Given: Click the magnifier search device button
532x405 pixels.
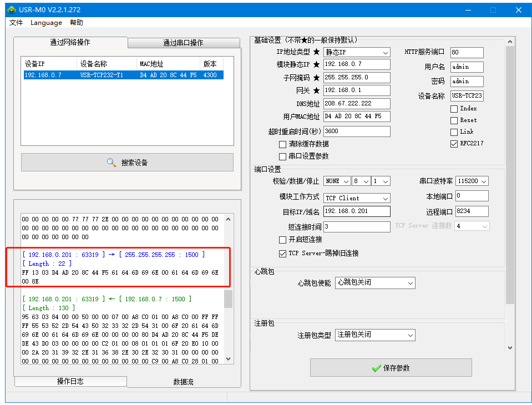Looking at the screenshot, I should (x=127, y=163).
